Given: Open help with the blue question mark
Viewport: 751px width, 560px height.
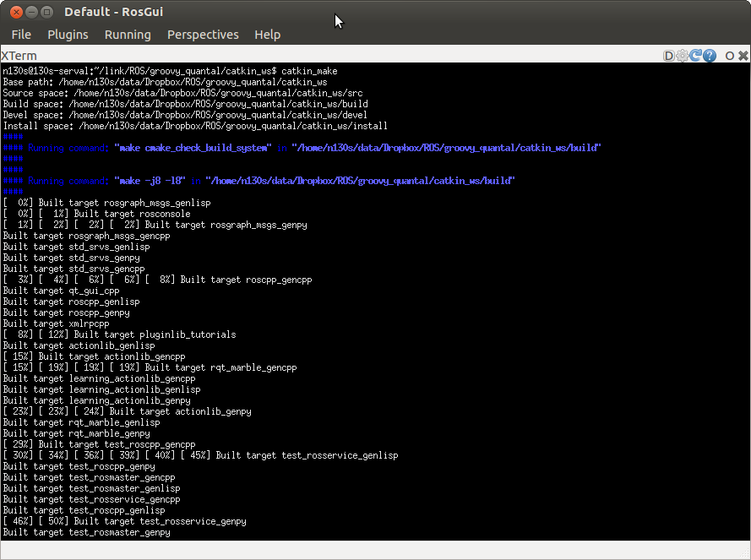Looking at the screenshot, I should pos(710,56).
